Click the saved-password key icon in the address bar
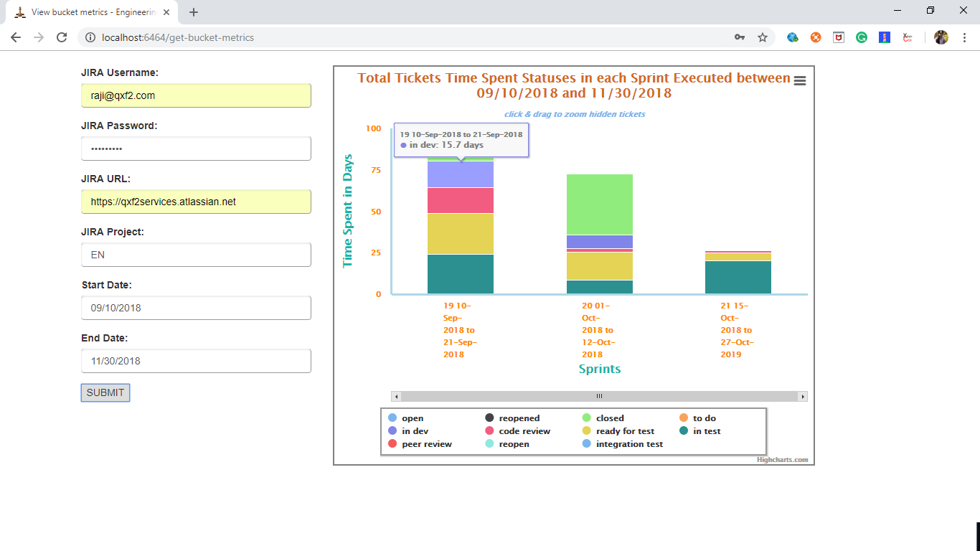The height and width of the screenshot is (551, 980). pos(740,37)
